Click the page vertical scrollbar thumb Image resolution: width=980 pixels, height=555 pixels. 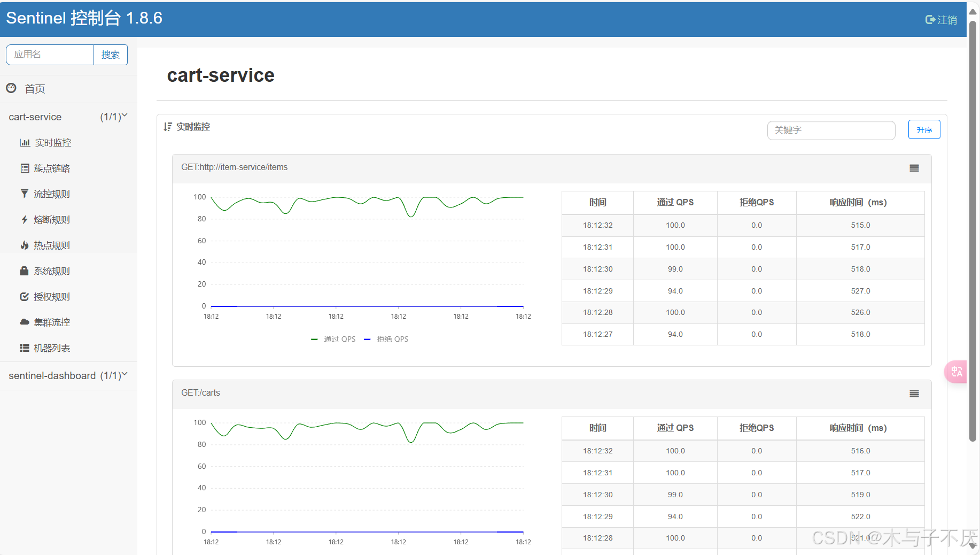tap(973, 230)
